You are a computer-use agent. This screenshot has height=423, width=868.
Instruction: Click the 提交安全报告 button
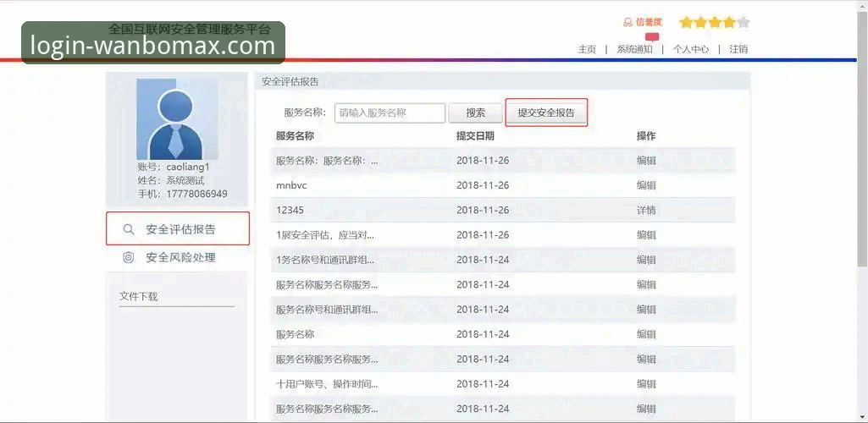coord(546,113)
